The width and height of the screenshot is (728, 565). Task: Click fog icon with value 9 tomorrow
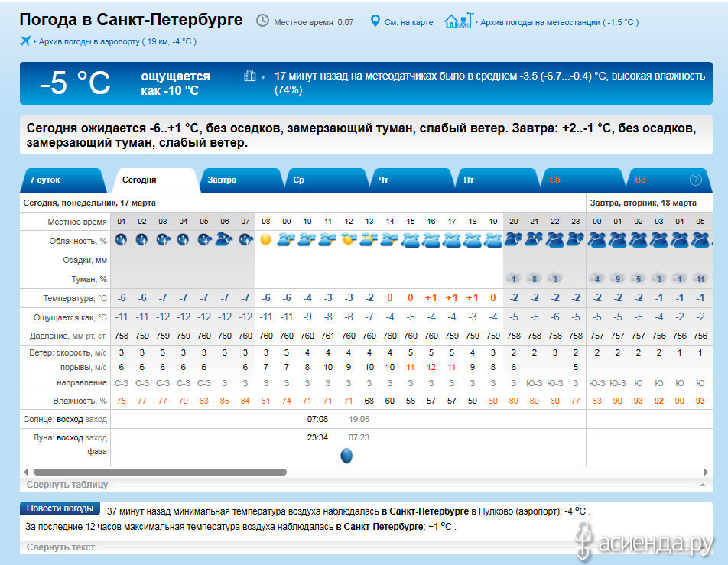coord(618,278)
